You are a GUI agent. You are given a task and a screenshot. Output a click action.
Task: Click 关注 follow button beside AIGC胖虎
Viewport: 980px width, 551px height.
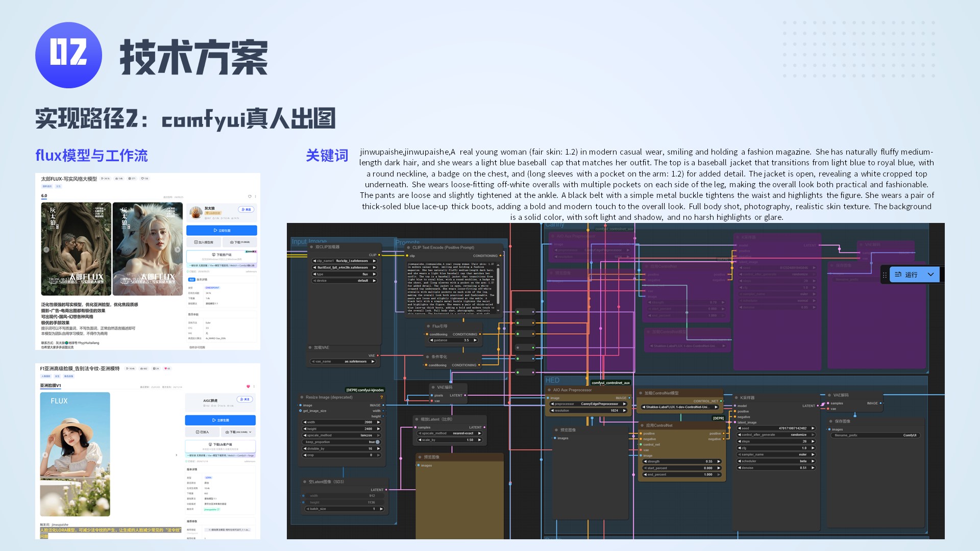(x=244, y=399)
